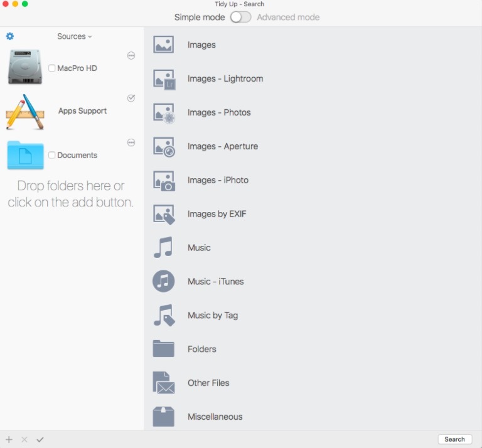482x448 pixels.
Task: Open Documents ellipsis options menu
Action: click(x=131, y=142)
